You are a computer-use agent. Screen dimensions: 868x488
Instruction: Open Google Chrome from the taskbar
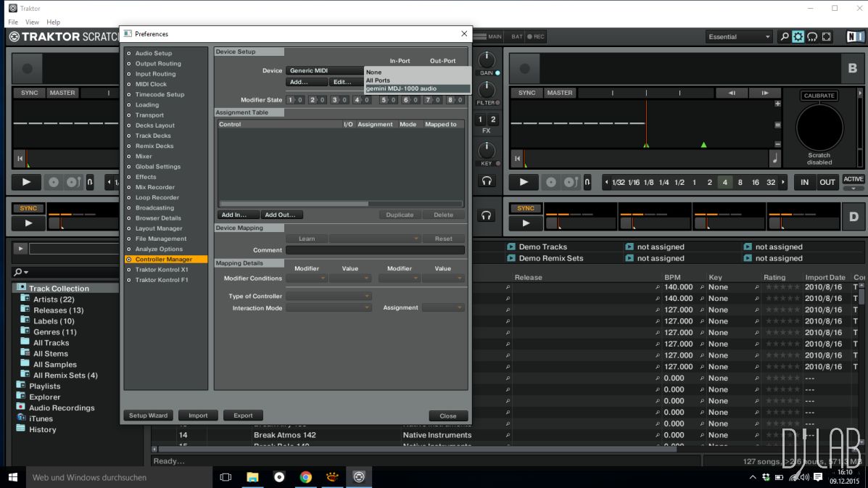click(306, 477)
